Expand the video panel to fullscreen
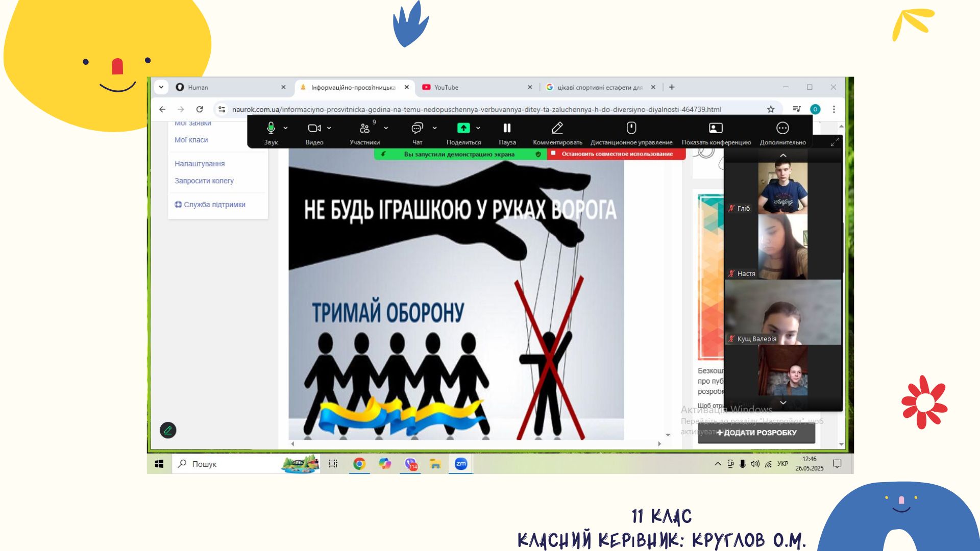 point(835,142)
